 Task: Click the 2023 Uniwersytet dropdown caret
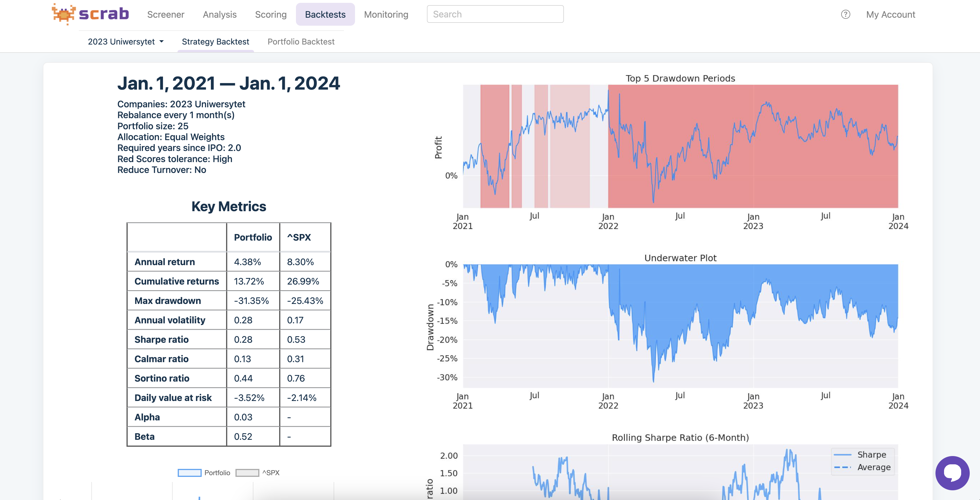click(162, 41)
